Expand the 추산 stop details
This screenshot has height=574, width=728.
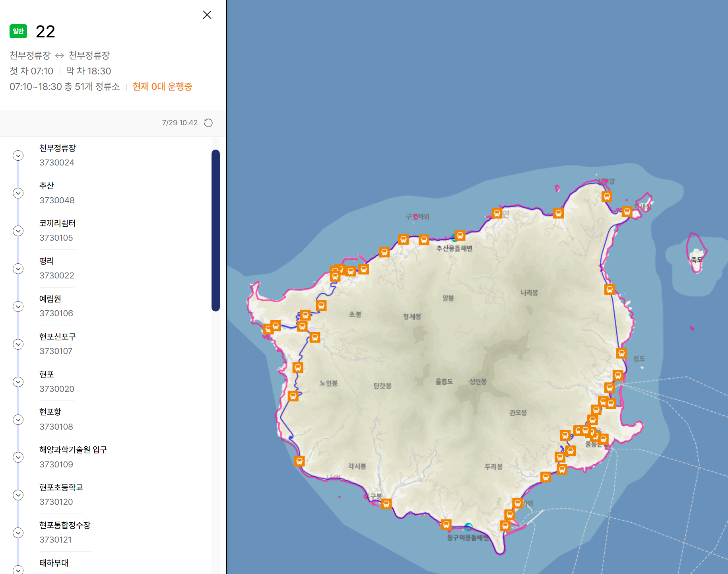tap(18, 193)
